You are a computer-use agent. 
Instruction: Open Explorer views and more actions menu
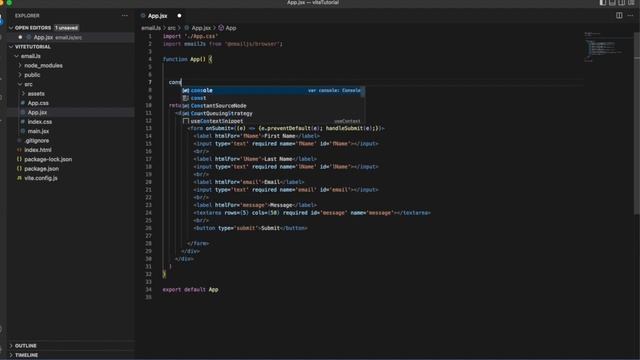point(124,16)
